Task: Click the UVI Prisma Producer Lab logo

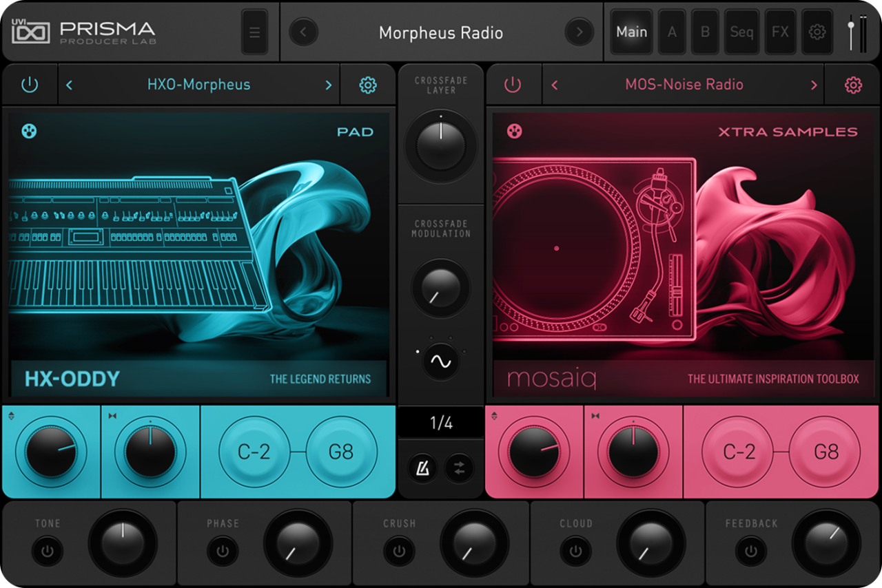Action: (x=83, y=32)
